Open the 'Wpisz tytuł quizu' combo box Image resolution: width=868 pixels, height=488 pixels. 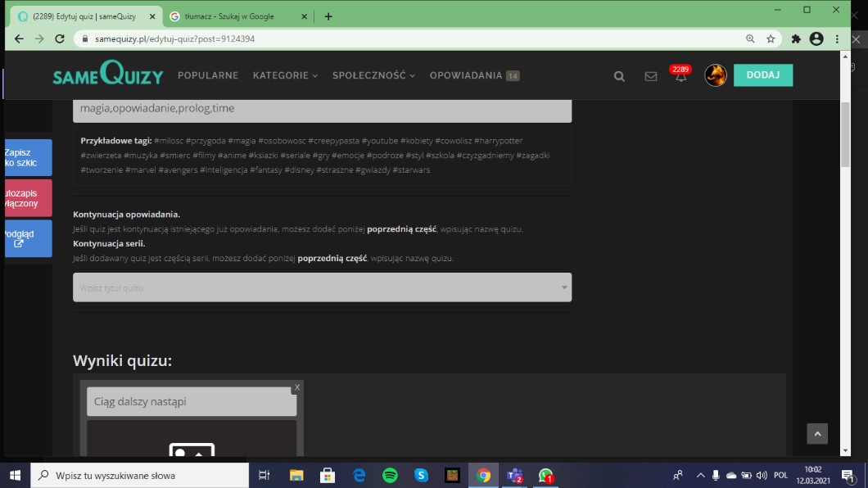tap(322, 287)
